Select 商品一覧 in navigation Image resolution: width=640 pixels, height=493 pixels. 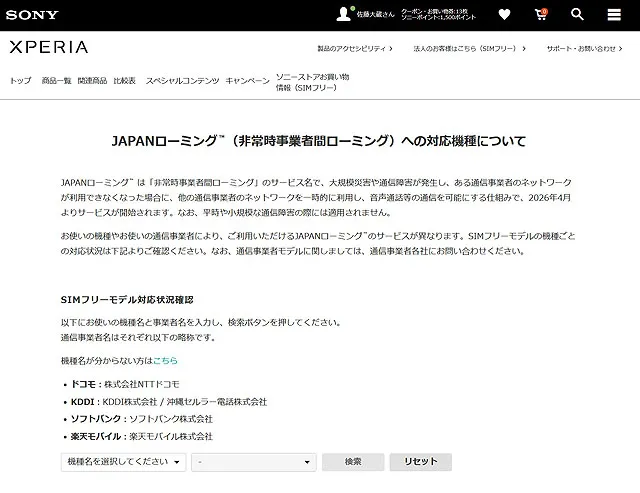point(56,81)
